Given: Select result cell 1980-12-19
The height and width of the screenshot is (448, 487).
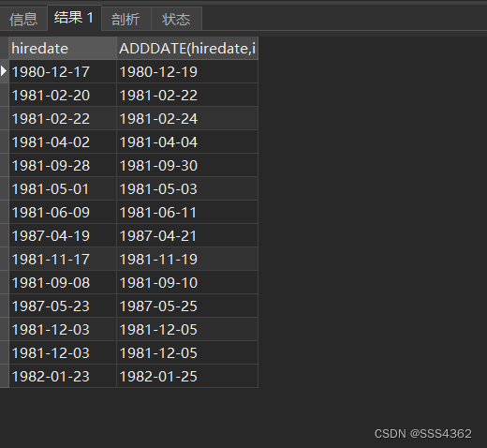Looking at the screenshot, I should point(187,71).
